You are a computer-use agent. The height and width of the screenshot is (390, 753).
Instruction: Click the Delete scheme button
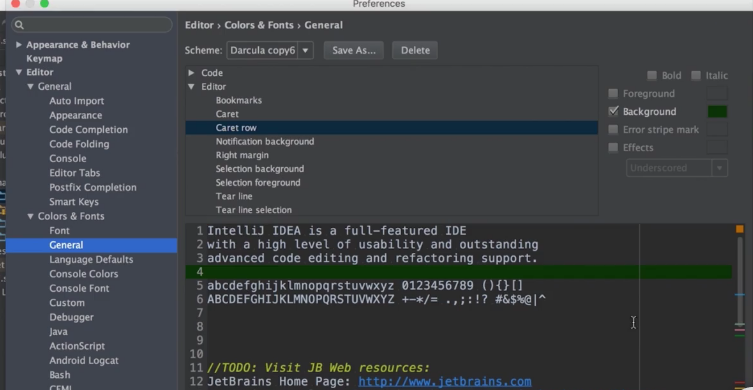click(x=415, y=50)
